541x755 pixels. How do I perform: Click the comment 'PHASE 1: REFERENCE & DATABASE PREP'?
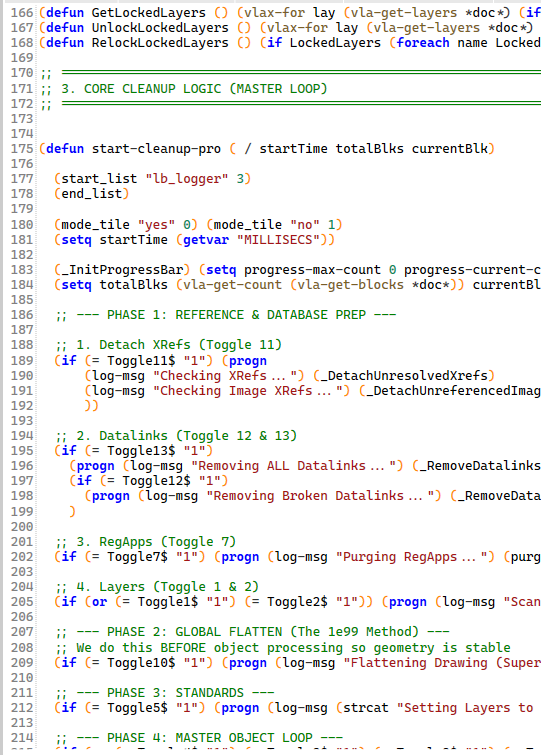coord(236,315)
